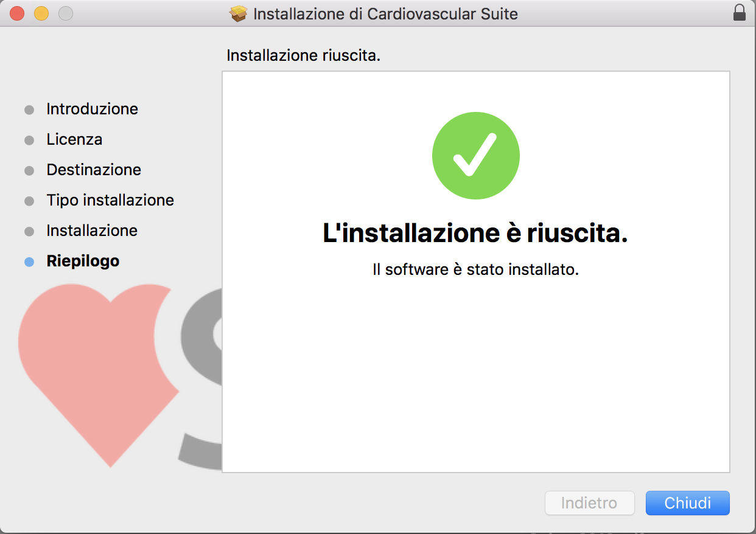Click the "Installazione riuscita." header above the panel

click(x=303, y=55)
